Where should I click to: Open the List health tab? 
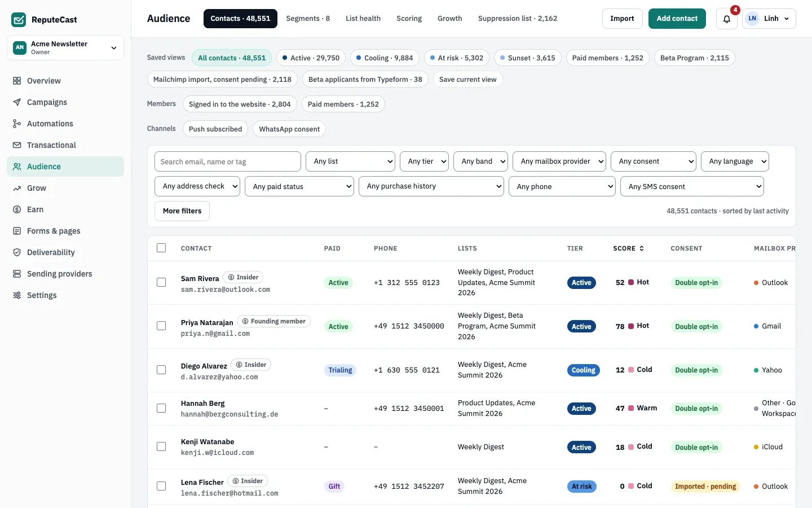[363, 19]
